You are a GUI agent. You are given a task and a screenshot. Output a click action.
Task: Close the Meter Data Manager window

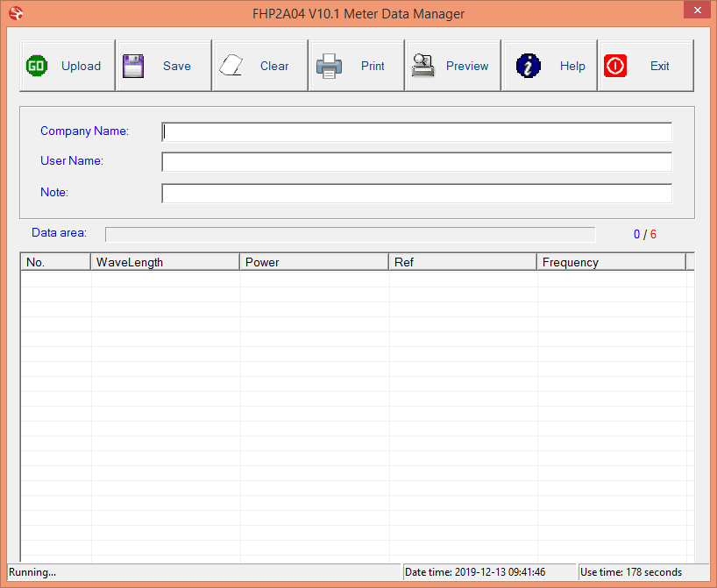pyautogui.click(x=698, y=10)
